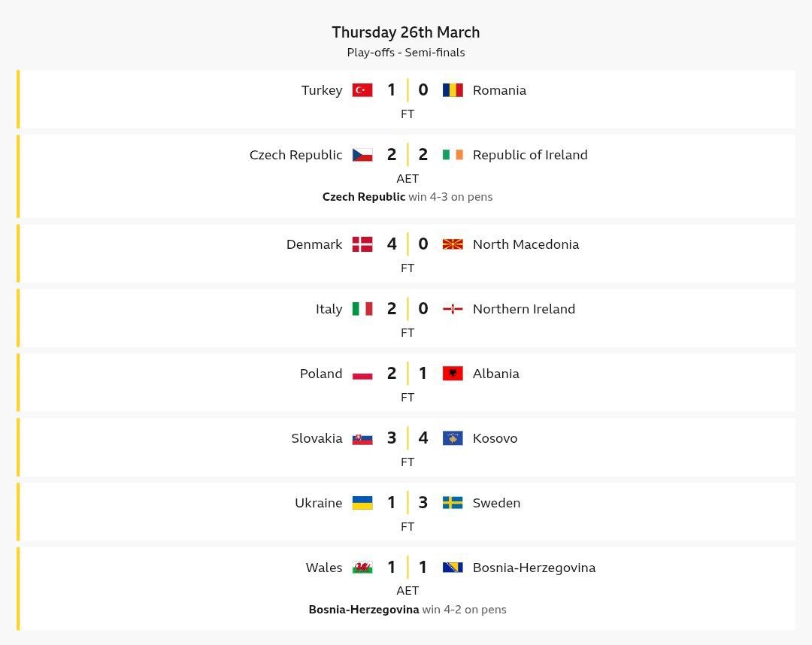This screenshot has width=812, height=645.
Task: Click the Czech Republic penalties result text
Action: (x=408, y=197)
